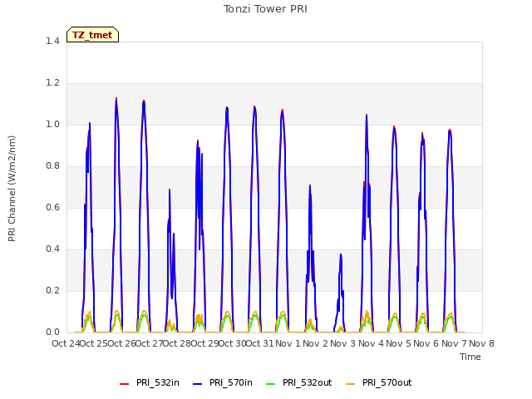Image resolution: width=532 pixels, height=399 pixels.
Task: Click the 1.0 y-axis tick label
Action: point(52,124)
